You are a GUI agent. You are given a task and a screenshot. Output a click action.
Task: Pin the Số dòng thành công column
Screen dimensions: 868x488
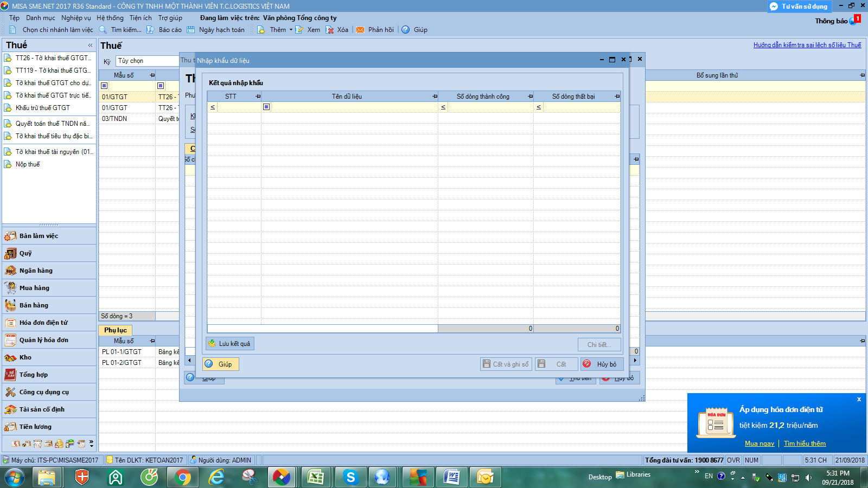click(x=531, y=97)
